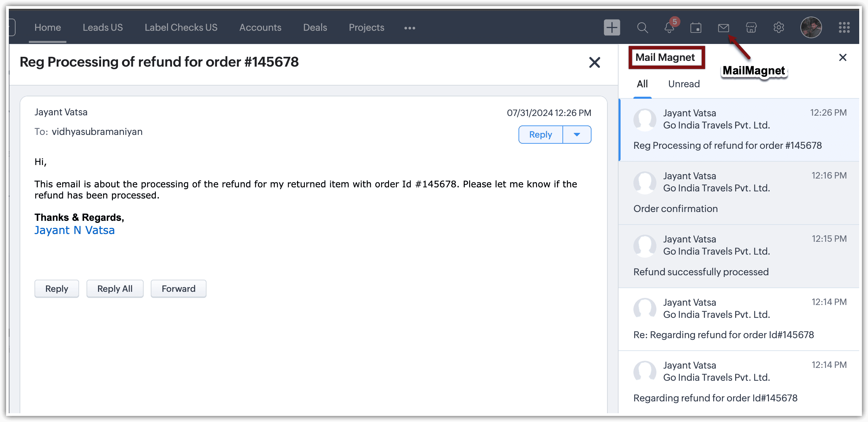
Task: Open the notifications bell icon
Action: pyautogui.click(x=669, y=27)
